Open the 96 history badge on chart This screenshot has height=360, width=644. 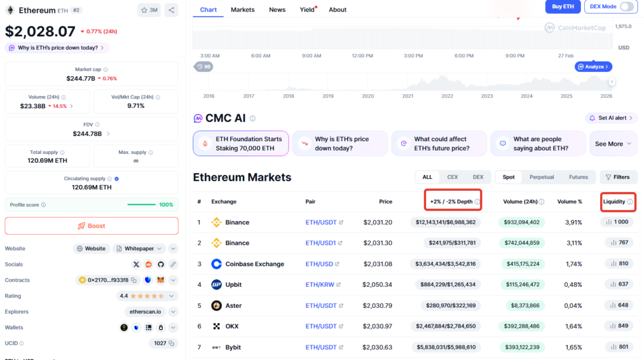click(204, 67)
